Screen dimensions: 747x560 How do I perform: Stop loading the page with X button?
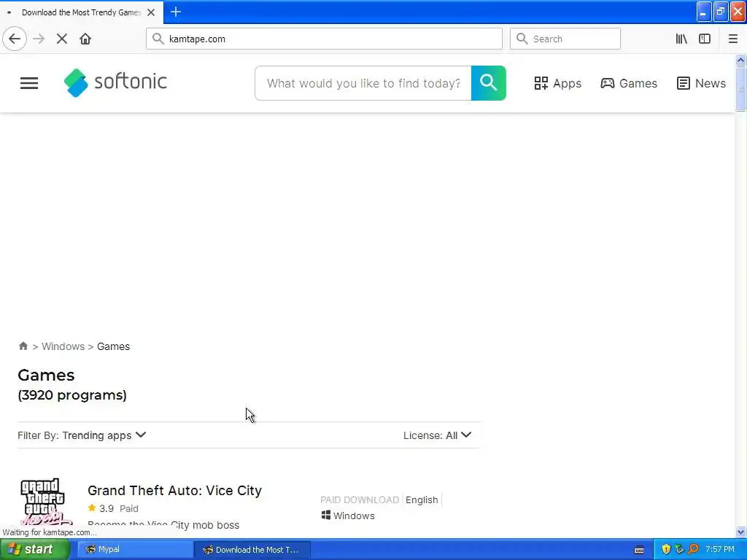point(62,39)
